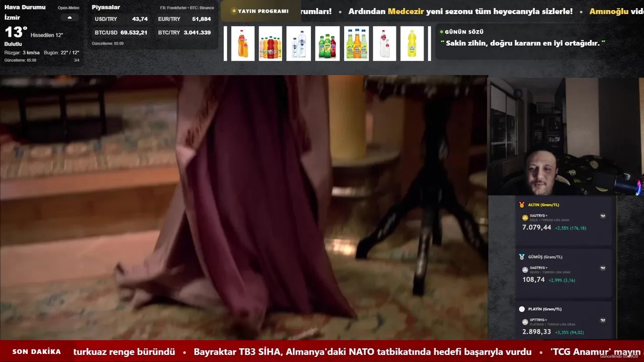Click the EUR/TRY 51,884 rate
This screenshot has width=644, height=362.
184,19
